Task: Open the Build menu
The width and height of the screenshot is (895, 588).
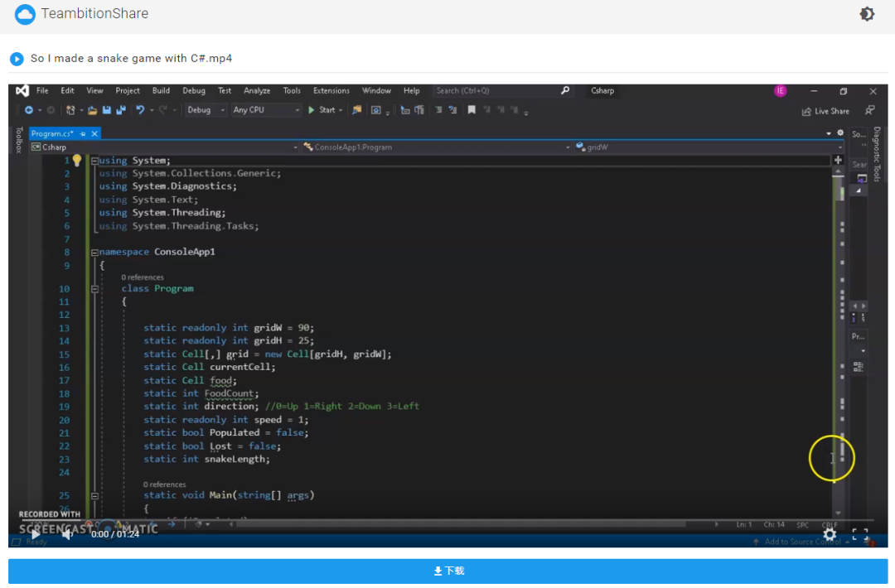Action: (161, 90)
